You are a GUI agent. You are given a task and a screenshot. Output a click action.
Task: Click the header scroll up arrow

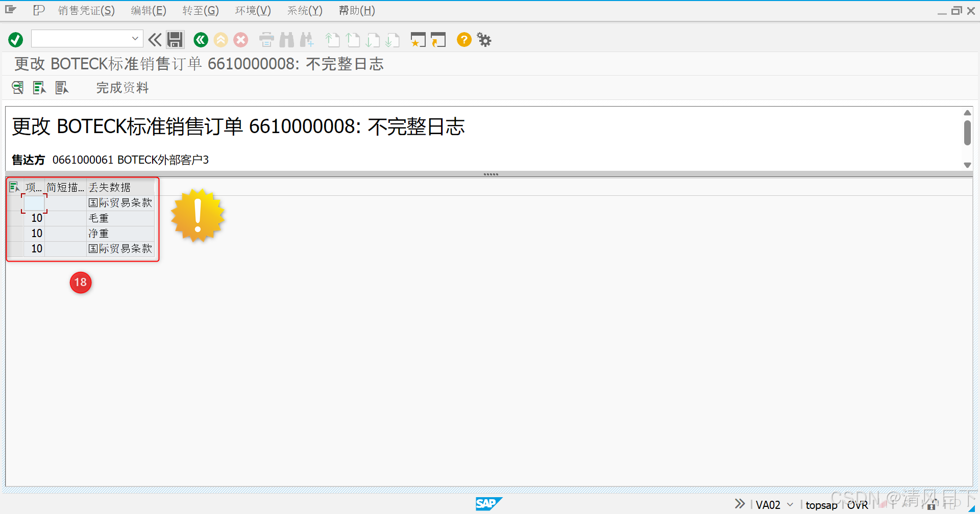[967, 113]
